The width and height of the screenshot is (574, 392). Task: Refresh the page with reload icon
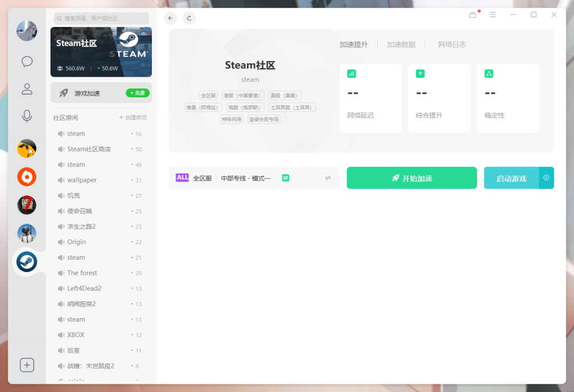point(189,18)
